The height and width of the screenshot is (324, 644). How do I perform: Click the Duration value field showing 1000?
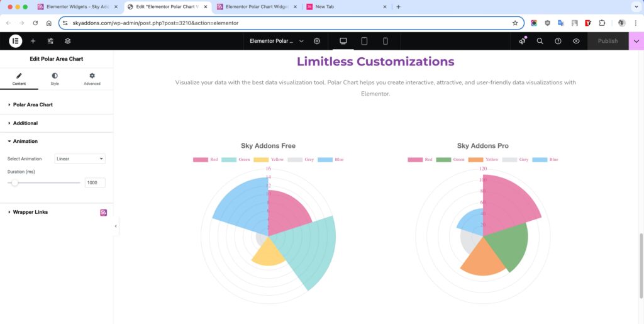coord(95,182)
